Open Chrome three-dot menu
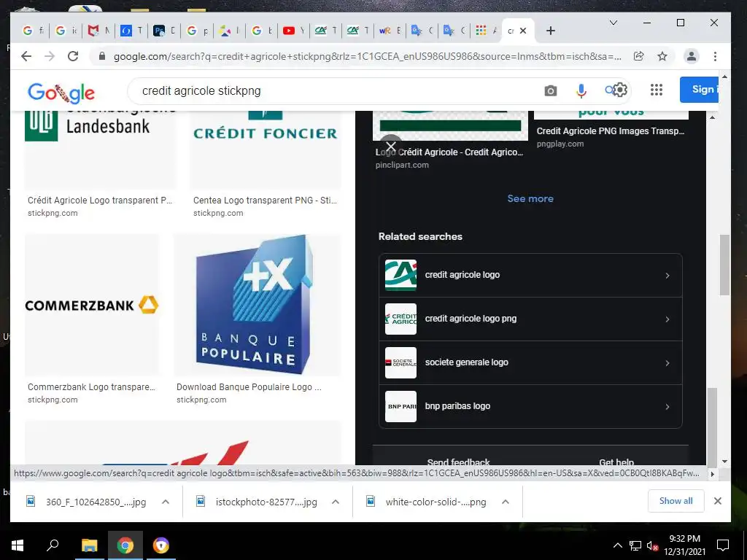747x560 pixels. coord(715,56)
